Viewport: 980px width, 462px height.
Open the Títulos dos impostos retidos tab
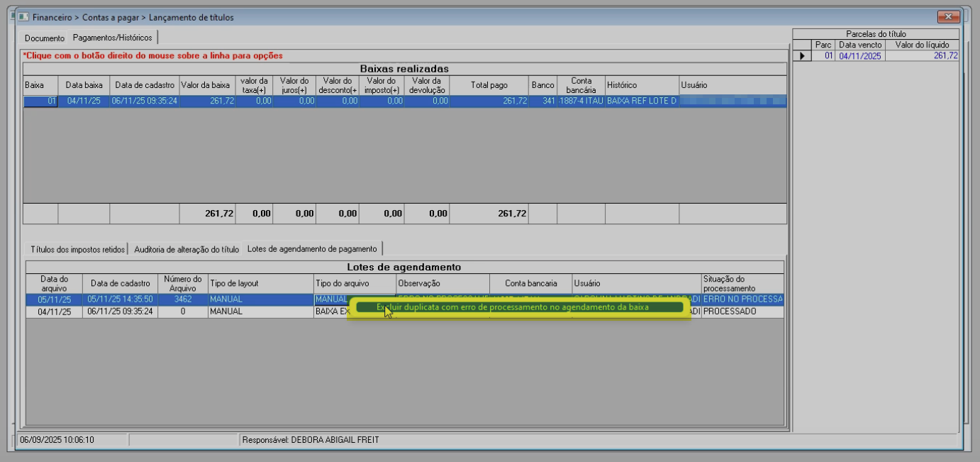tap(77, 249)
